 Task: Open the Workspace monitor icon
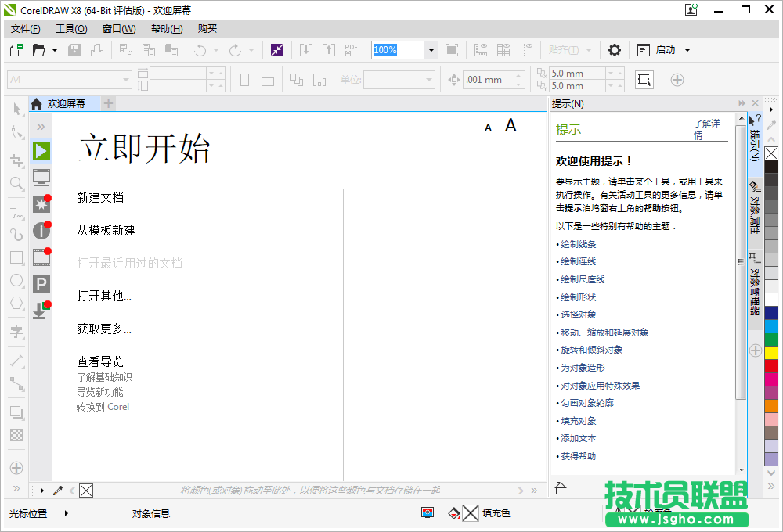coord(41,177)
